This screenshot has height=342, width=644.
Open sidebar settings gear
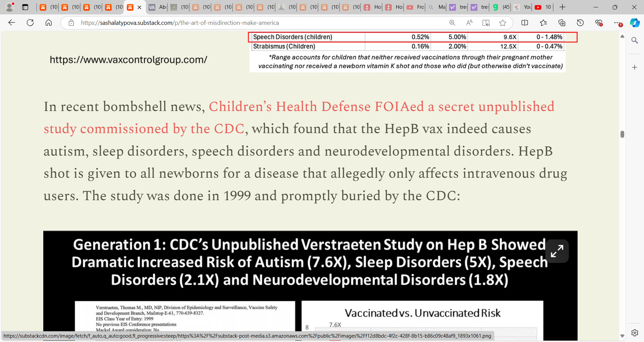635,333
